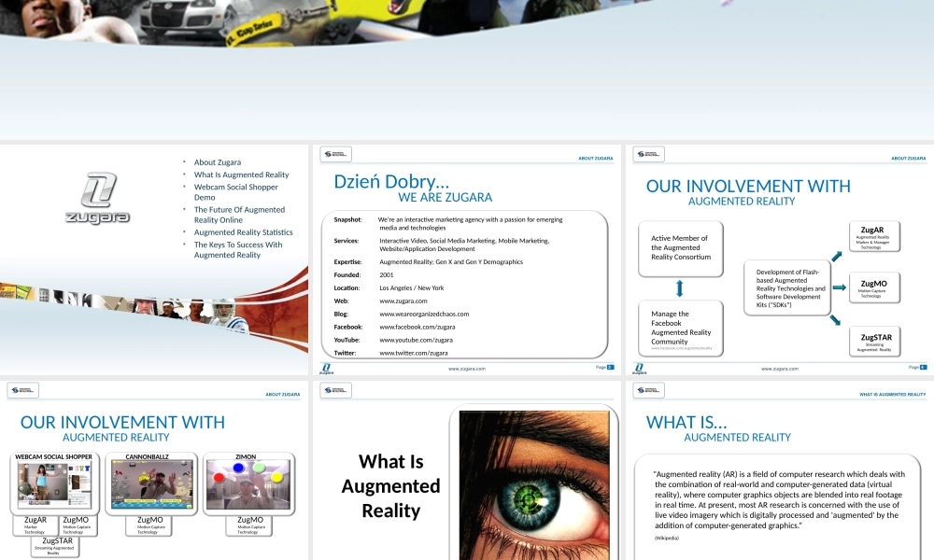This screenshot has height=560, width=934.
Task: Select the Webcam Social Shopper screenshot
Action: coord(53,485)
